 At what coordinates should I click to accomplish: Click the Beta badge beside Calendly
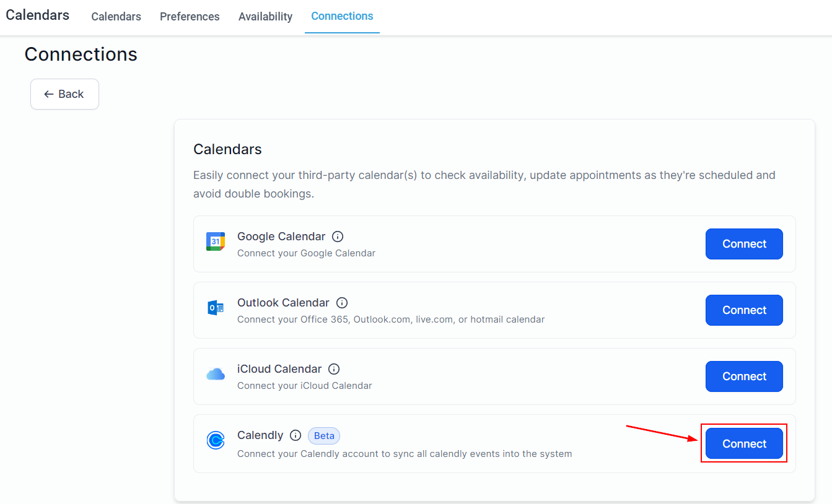pyautogui.click(x=324, y=436)
